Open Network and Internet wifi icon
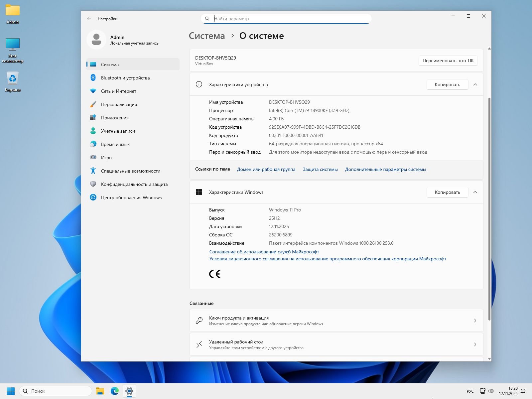Screen dimensions: 532x399 pos(93,91)
